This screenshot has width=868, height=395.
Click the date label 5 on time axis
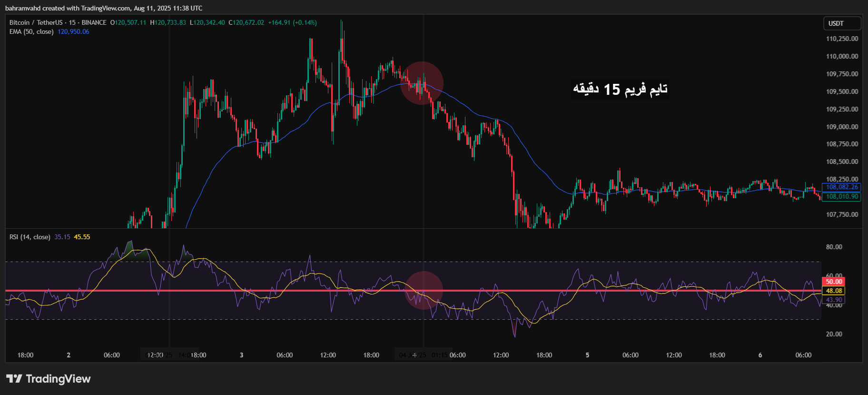coord(587,355)
